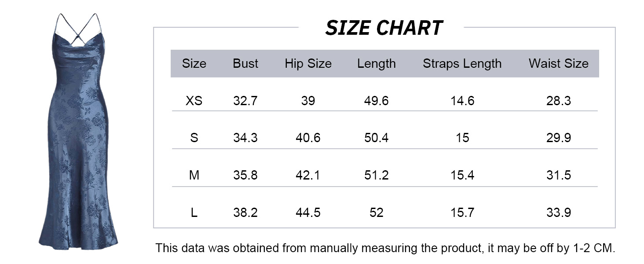Select the Bust column header
The width and height of the screenshot is (644, 264).
(x=245, y=64)
